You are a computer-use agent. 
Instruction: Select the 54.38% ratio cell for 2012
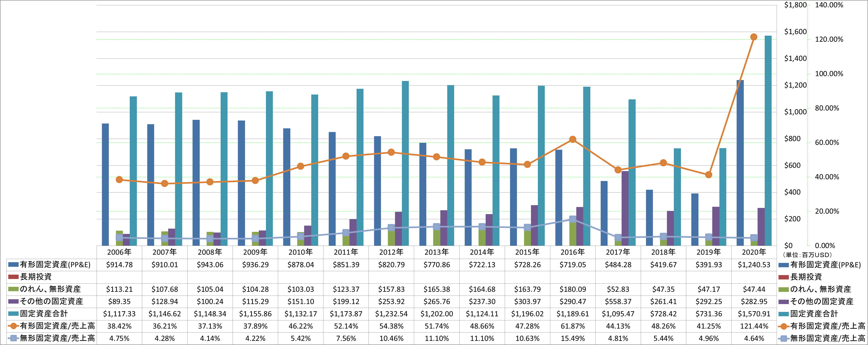pyautogui.click(x=391, y=326)
